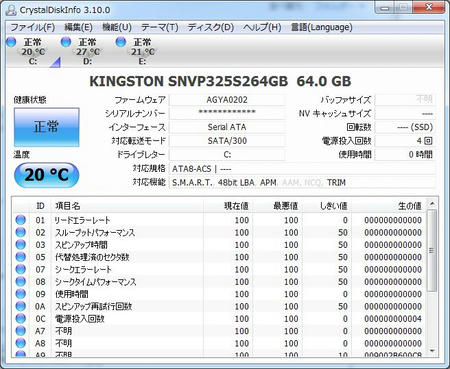
Task: Click status orb for attribute 02 スループットパフォーマンス
Action: (x=21, y=232)
